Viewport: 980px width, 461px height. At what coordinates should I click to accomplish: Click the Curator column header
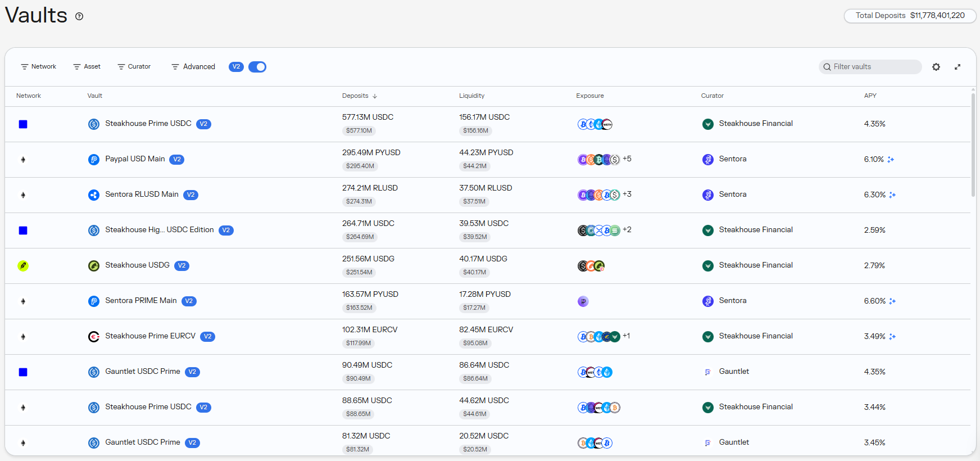tap(713, 96)
